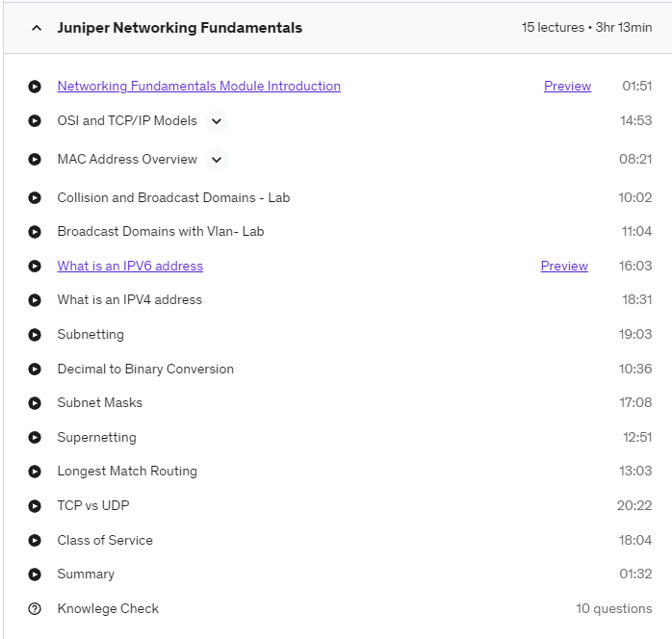Click the 10 questions label

(x=613, y=608)
